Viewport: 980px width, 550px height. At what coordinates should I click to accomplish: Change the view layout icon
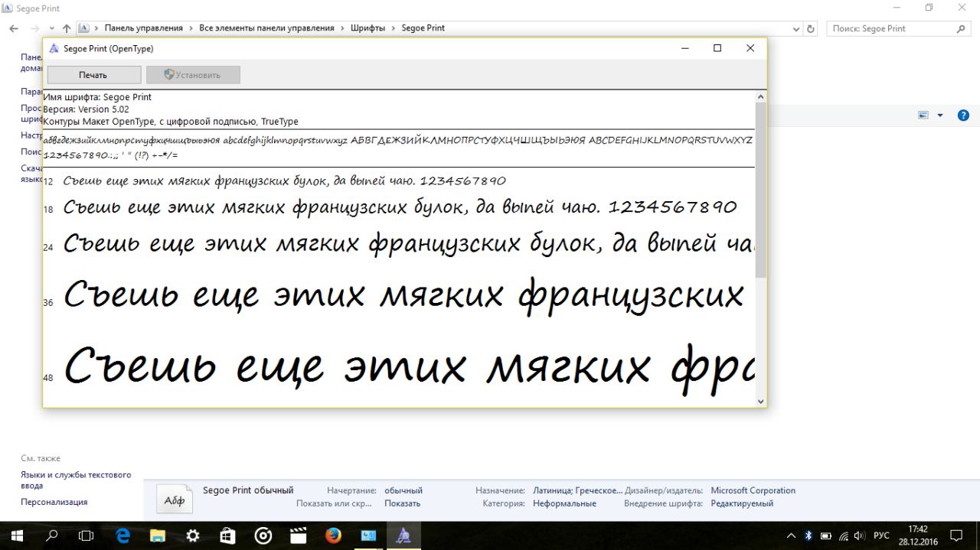[923, 116]
